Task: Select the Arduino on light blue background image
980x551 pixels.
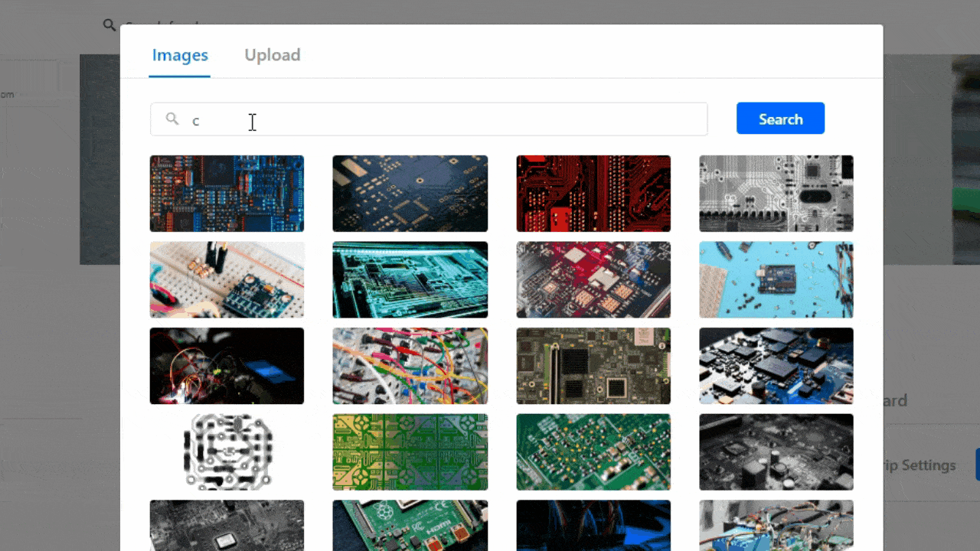Action: pos(776,280)
